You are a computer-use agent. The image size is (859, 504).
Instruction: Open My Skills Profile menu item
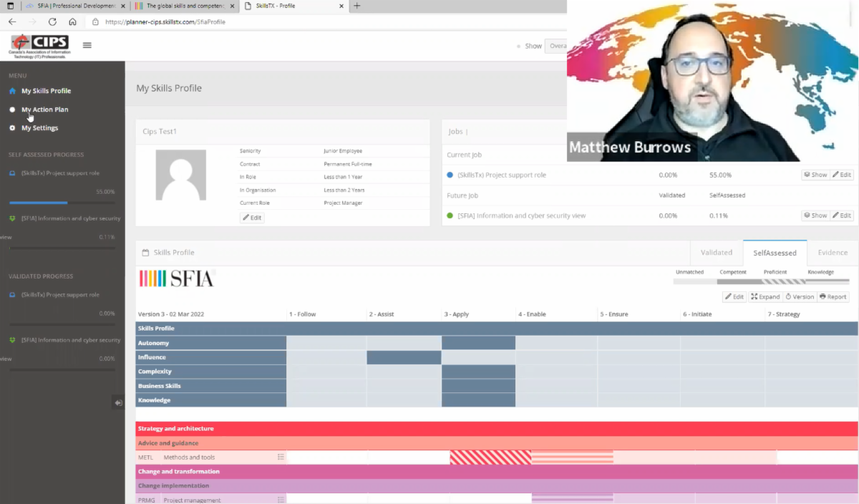(x=46, y=91)
